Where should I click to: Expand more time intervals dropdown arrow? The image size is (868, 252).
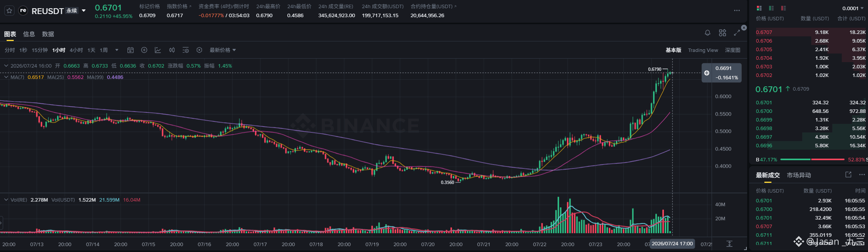coord(117,50)
